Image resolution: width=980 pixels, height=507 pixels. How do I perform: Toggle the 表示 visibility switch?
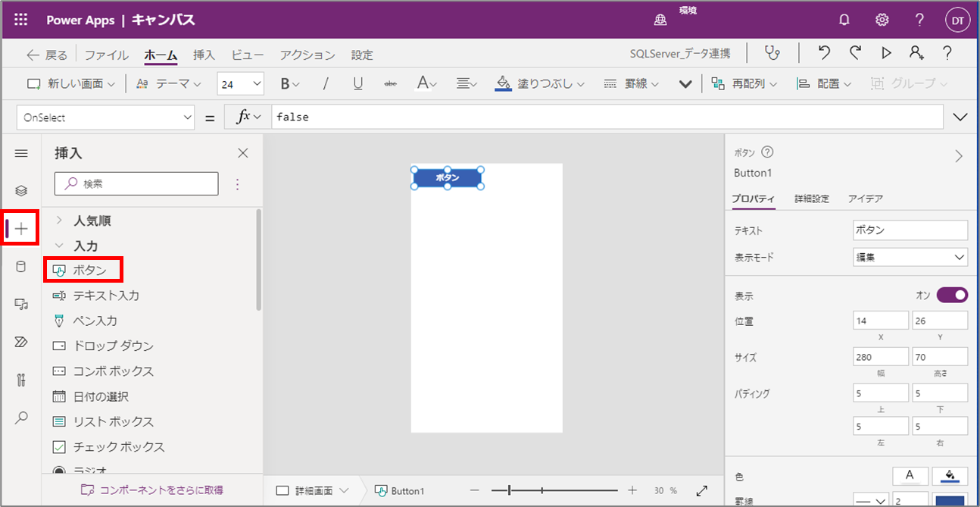click(x=952, y=295)
